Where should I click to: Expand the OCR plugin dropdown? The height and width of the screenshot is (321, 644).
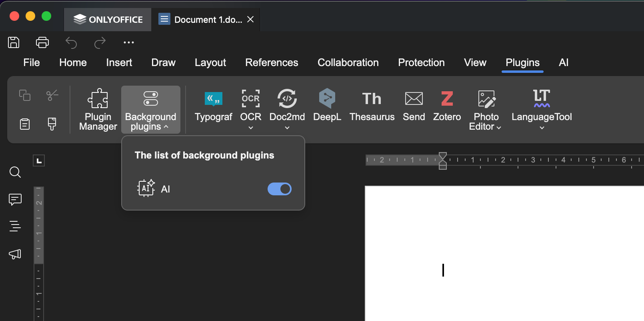click(251, 128)
